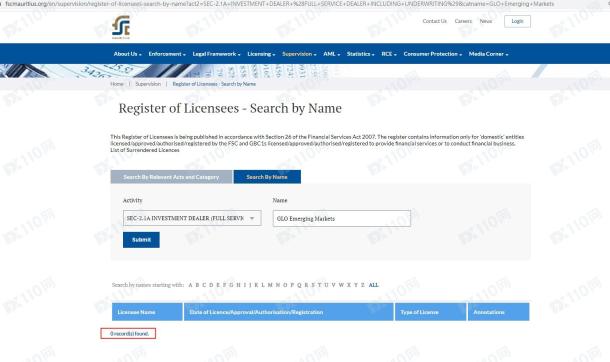Click the FSC logo in the header
The image size is (610, 362).
(121, 27)
